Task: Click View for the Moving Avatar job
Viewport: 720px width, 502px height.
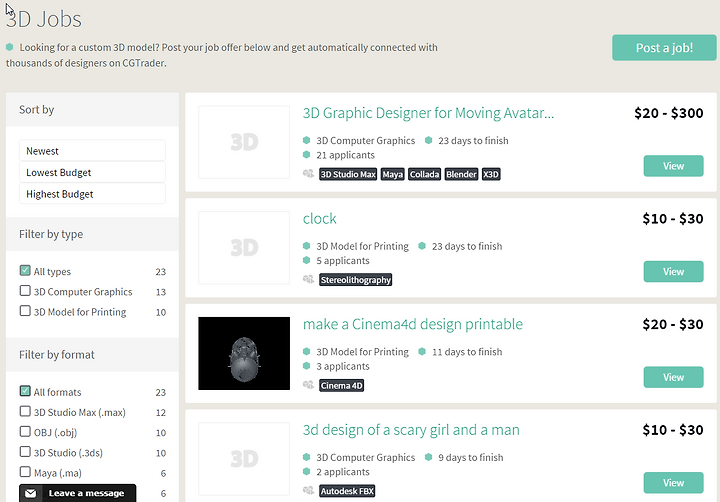Action: 673,166
